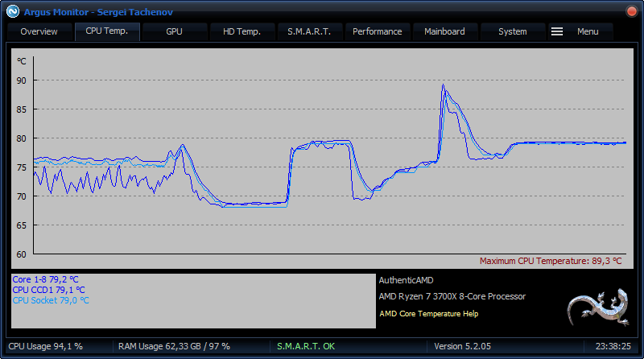Click the 89 °C peak on temperature graph

(x=444, y=85)
